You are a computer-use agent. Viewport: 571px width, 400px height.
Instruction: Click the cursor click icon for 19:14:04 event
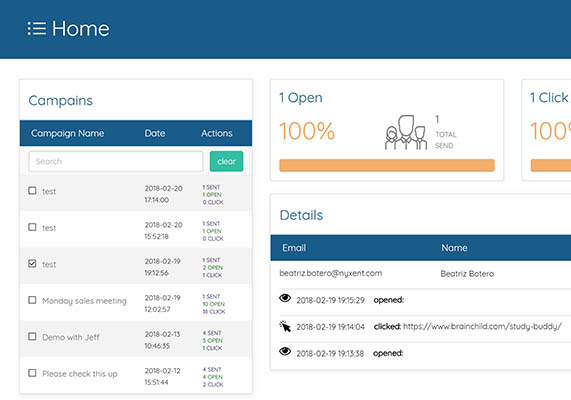[285, 326]
